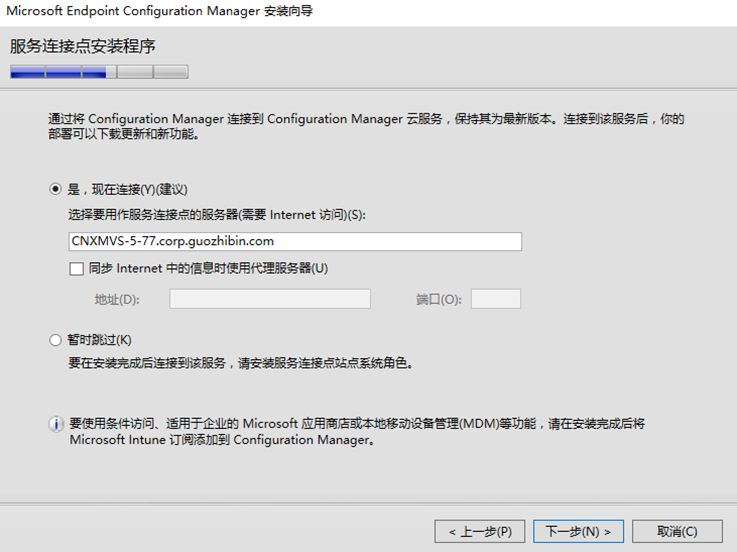The width and height of the screenshot is (737, 552).
Task: Click the proxy 地址(D) input field
Action: point(270,299)
